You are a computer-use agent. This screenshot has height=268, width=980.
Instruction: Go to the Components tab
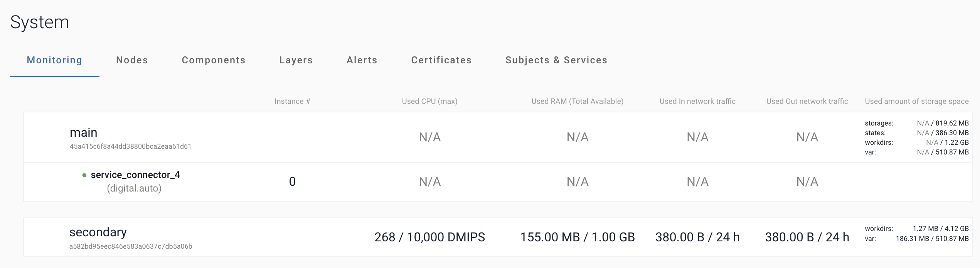(x=214, y=60)
